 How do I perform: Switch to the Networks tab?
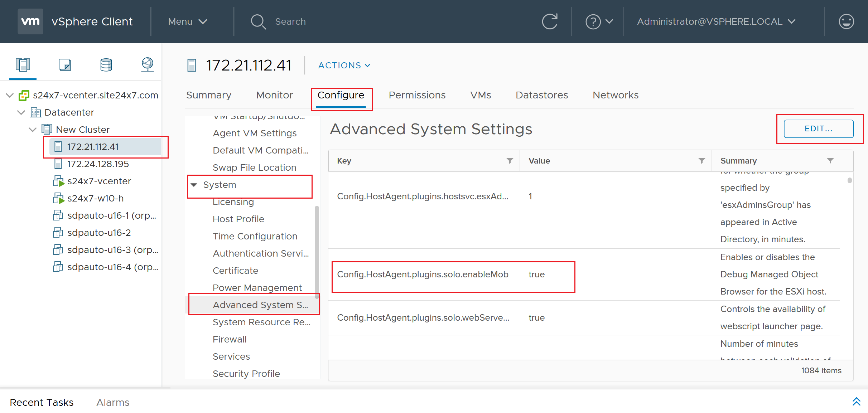tap(615, 95)
